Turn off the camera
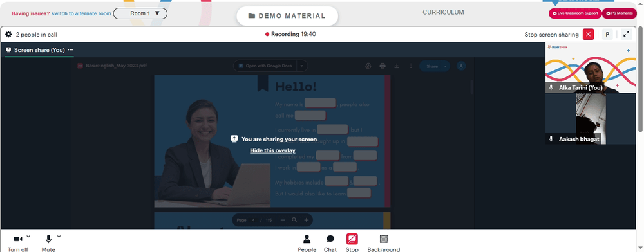The width and height of the screenshot is (644, 252). click(17, 243)
